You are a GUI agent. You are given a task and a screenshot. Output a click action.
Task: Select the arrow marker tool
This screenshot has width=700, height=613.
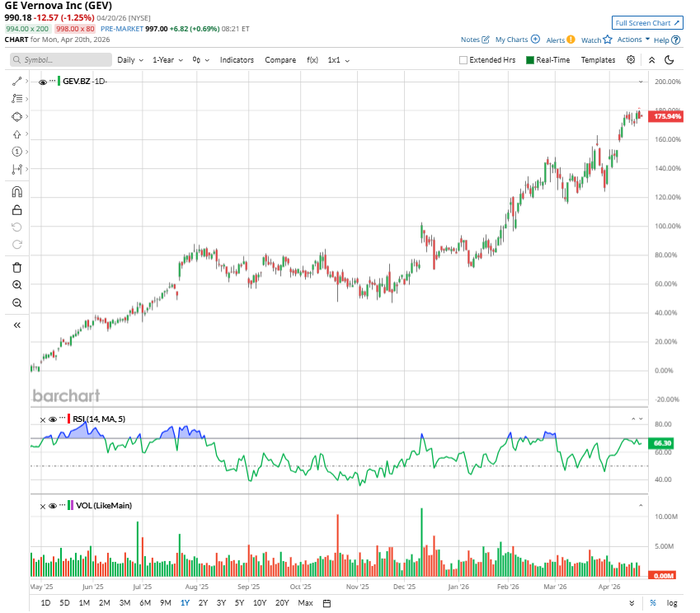click(16, 134)
